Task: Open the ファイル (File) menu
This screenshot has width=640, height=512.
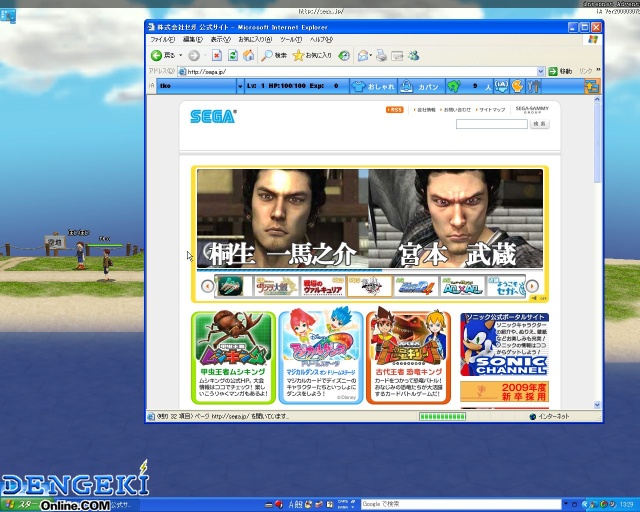Action: pyautogui.click(x=162, y=39)
